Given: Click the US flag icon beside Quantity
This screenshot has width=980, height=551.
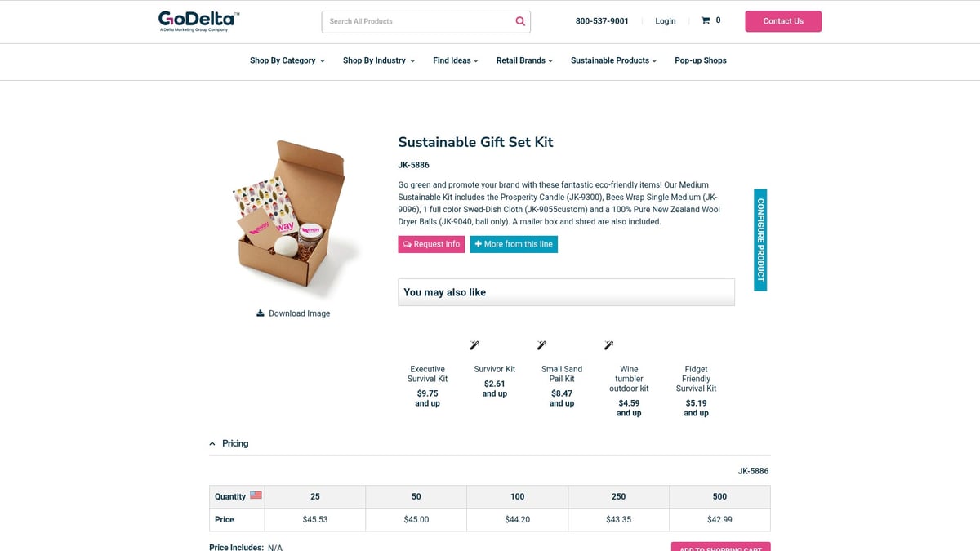Looking at the screenshot, I should 256,494.
